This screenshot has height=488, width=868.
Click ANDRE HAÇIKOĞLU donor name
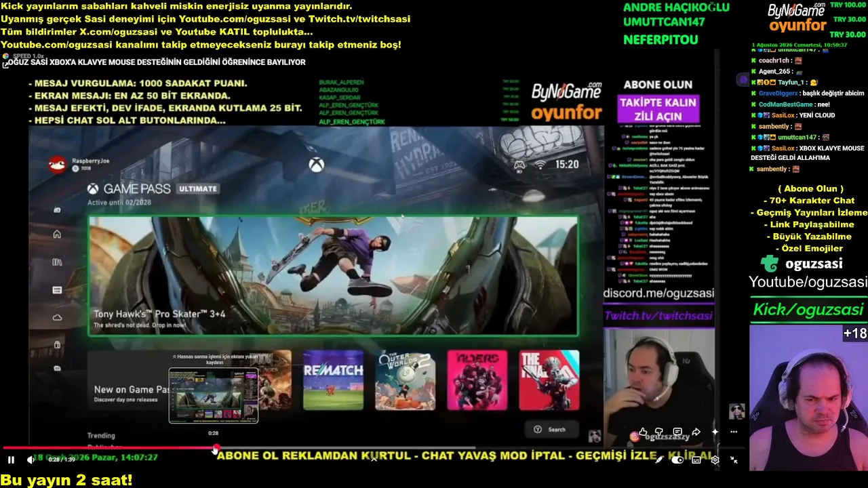676,7
